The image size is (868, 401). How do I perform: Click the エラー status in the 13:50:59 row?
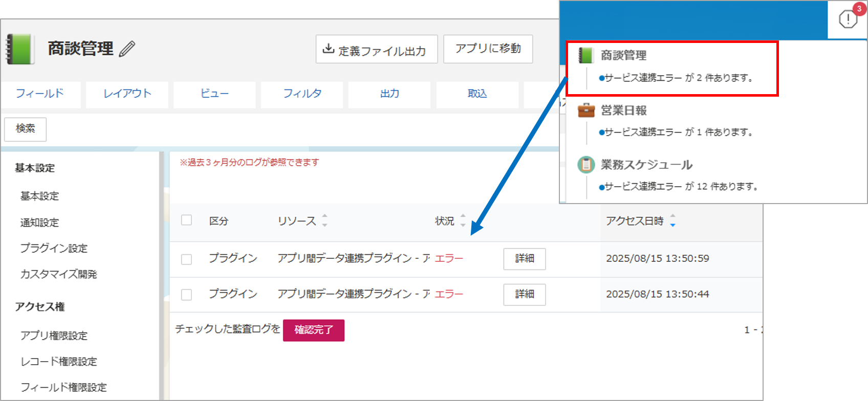click(449, 259)
